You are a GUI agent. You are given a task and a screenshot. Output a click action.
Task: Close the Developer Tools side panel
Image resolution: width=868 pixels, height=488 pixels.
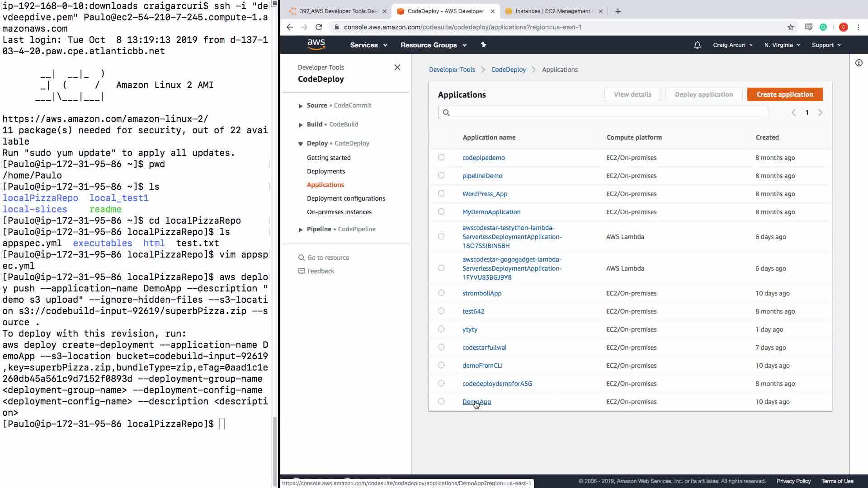pyautogui.click(x=397, y=67)
